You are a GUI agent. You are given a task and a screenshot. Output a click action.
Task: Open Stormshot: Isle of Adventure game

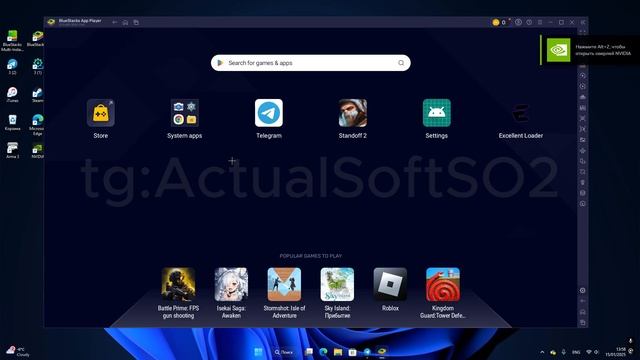click(x=284, y=284)
